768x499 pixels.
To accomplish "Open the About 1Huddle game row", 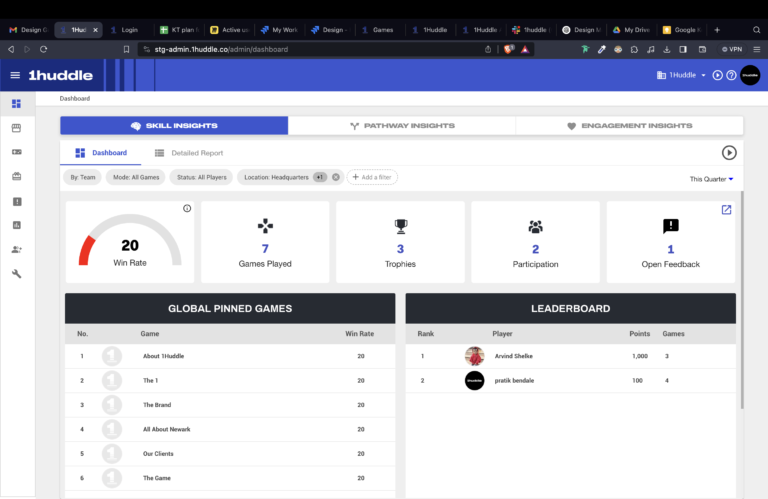I will (x=163, y=356).
